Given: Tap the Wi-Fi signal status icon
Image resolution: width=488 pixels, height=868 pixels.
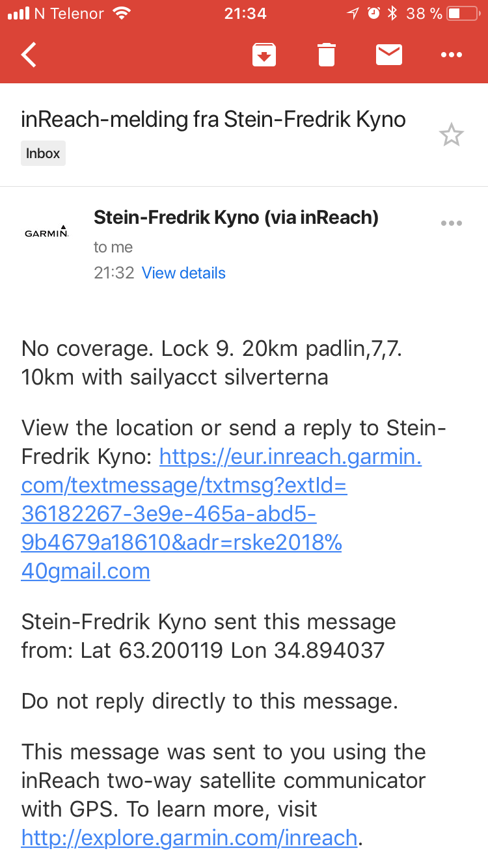Looking at the screenshot, I should point(121,14).
